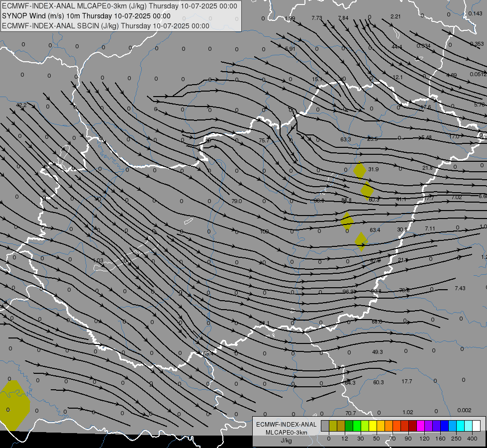Click the legend tick value 30
This screenshot has height=448, width=487.
click(x=360, y=439)
